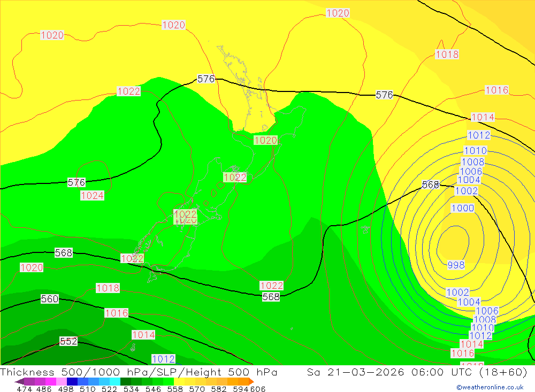535x392 pixels.
Task: Click the 568 label directly below a 1022 label
Action: [271, 297]
